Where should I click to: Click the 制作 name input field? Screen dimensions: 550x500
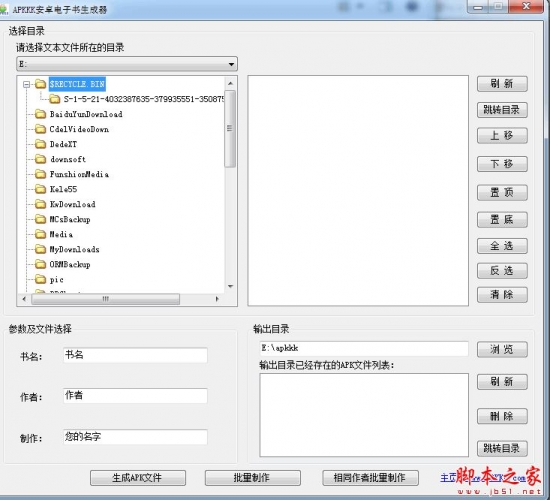click(135, 437)
